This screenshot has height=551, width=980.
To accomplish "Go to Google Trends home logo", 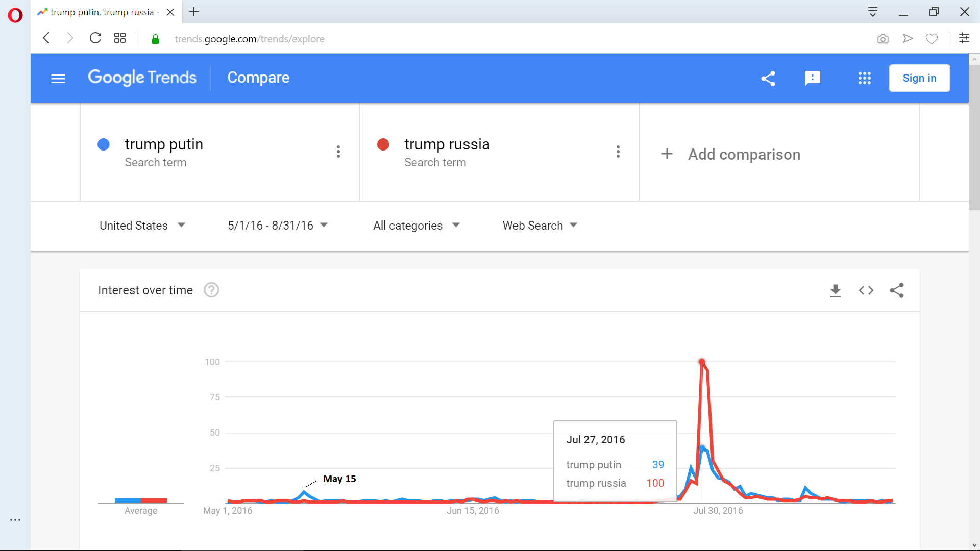I will click(x=142, y=78).
